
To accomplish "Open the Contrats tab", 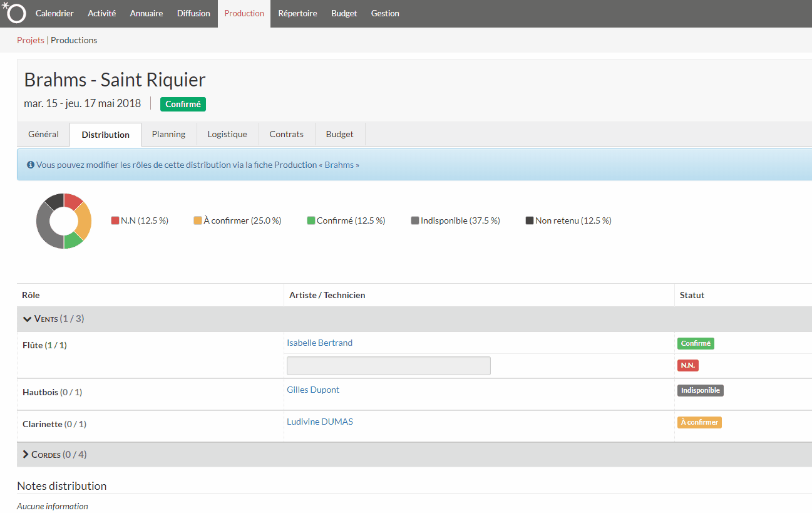I will pos(286,134).
